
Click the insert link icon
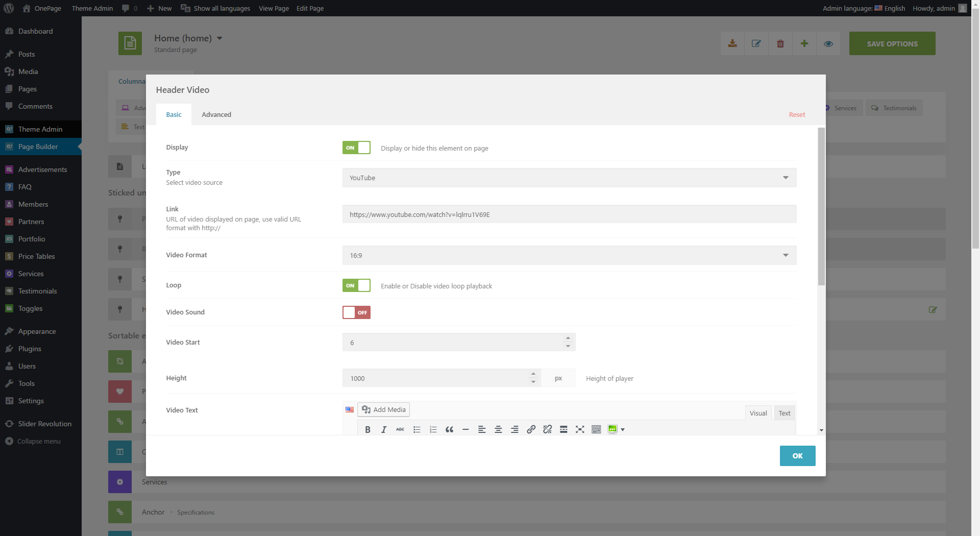coord(531,429)
